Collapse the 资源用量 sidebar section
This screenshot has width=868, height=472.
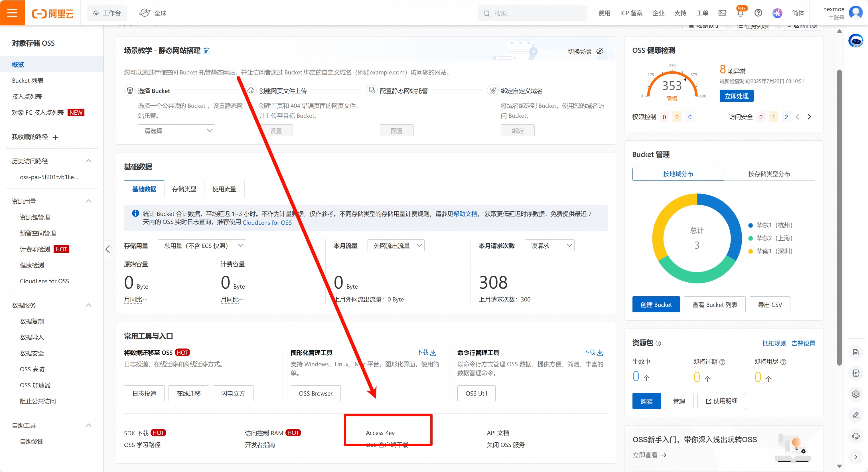[88, 201]
